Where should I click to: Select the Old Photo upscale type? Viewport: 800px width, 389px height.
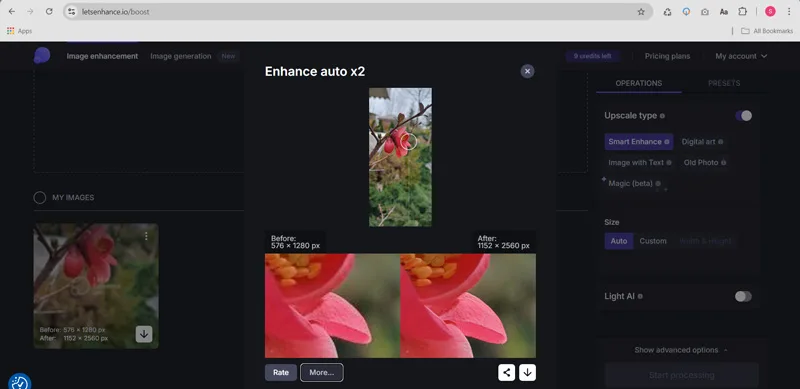(x=705, y=163)
